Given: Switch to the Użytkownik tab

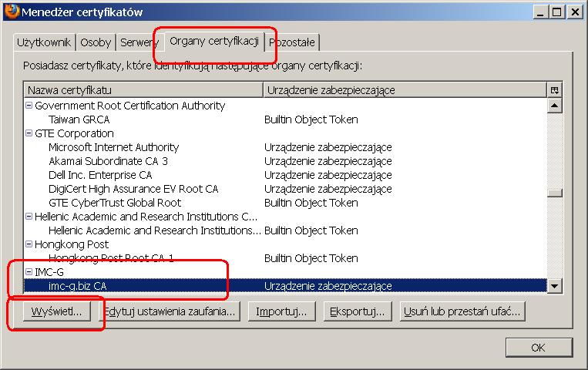Looking at the screenshot, I should coord(44,42).
